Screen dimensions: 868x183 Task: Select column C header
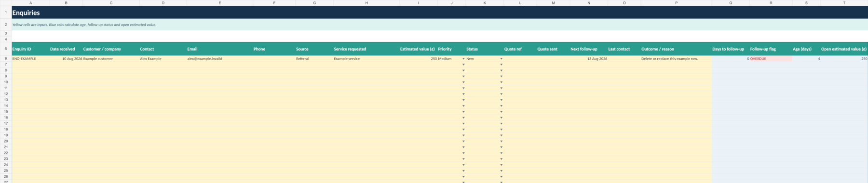point(111,3)
